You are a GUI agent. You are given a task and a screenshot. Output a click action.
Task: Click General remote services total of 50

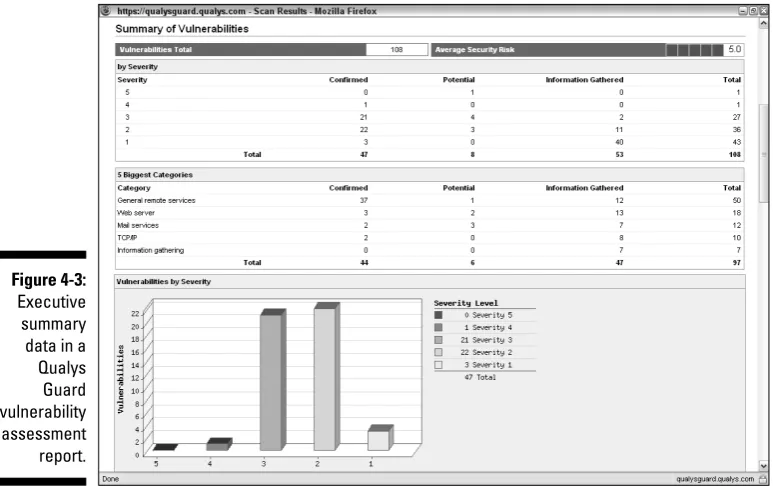point(737,200)
